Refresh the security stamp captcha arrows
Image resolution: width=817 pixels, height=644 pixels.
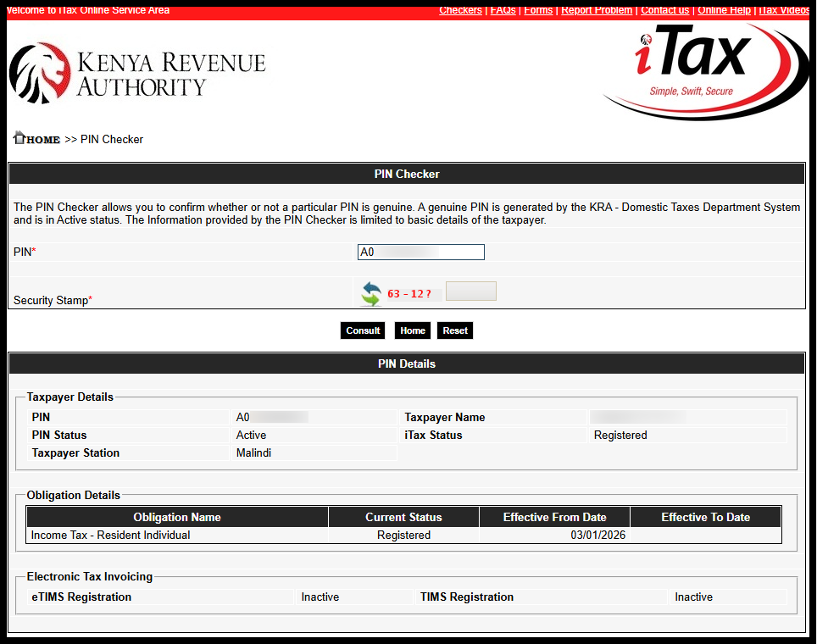tap(370, 292)
